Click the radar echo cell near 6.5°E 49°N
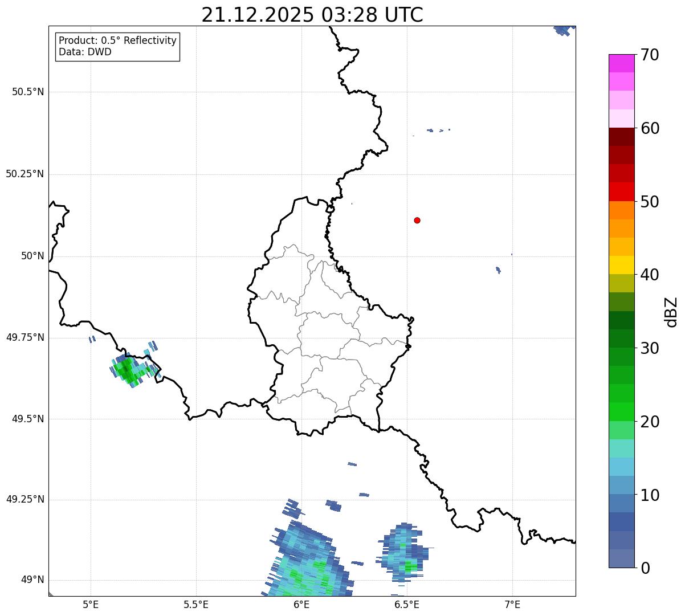Image resolution: width=685 pixels, height=616 pixels. [x=403, y=552]
